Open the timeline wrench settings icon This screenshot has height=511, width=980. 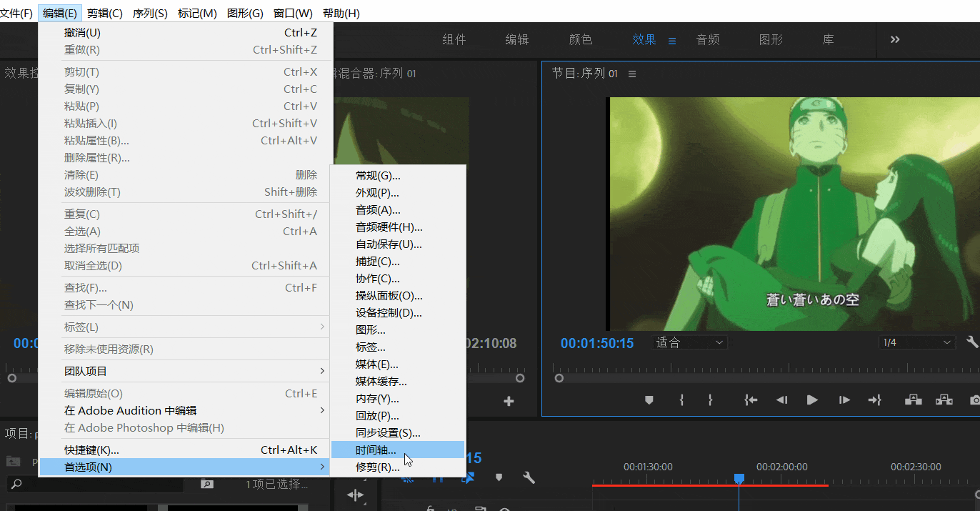[529, 479]
